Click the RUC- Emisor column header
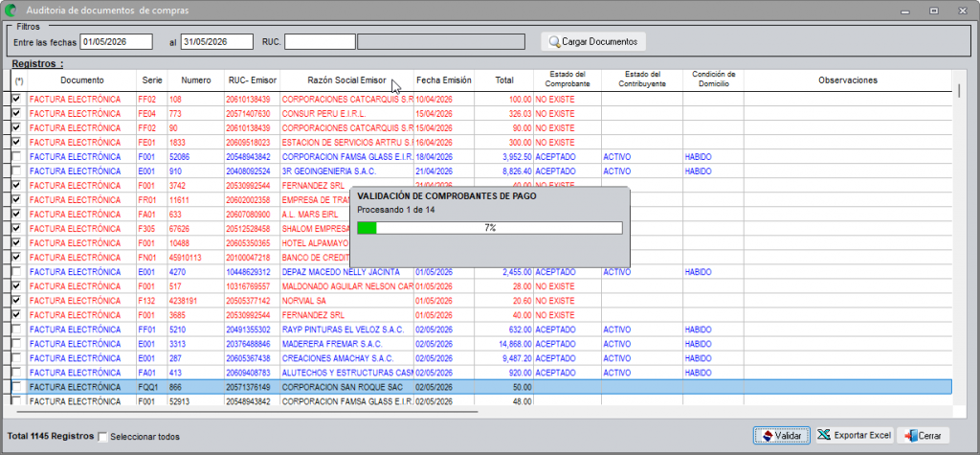 [252, 80]
